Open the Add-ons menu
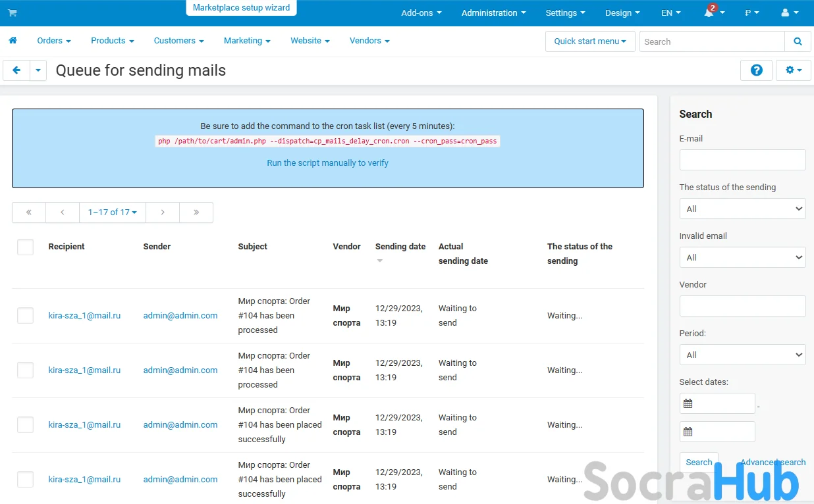This screenshot has height=504, width=814. pos(421,13)
